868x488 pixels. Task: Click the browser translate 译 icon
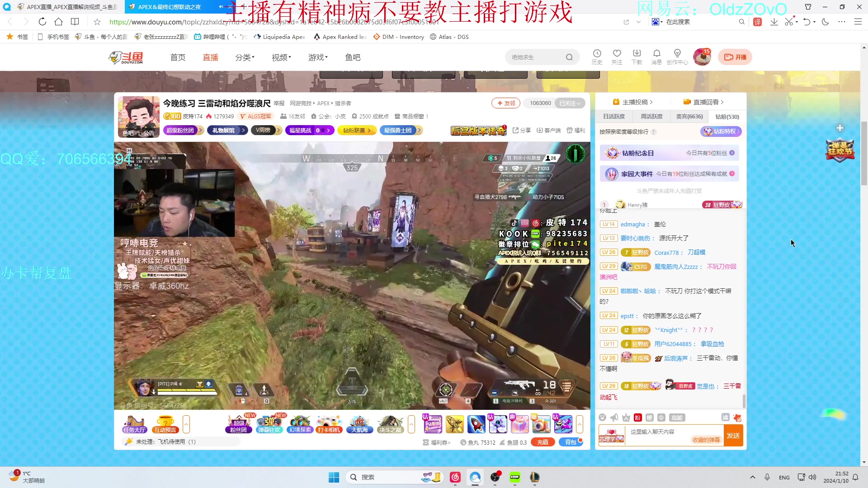click(758, 22)
